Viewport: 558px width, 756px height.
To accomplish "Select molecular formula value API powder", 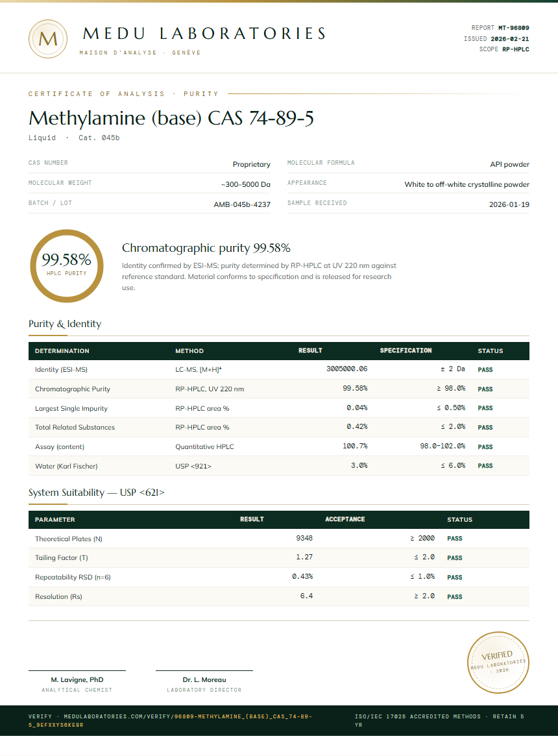I will [509, 164].
